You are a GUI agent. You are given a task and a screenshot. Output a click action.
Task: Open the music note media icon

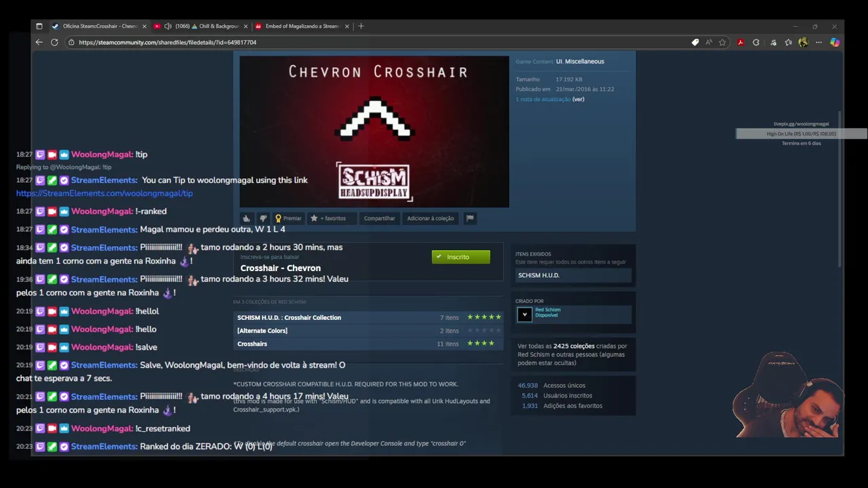pyautogui.click(x=773, y=42)
